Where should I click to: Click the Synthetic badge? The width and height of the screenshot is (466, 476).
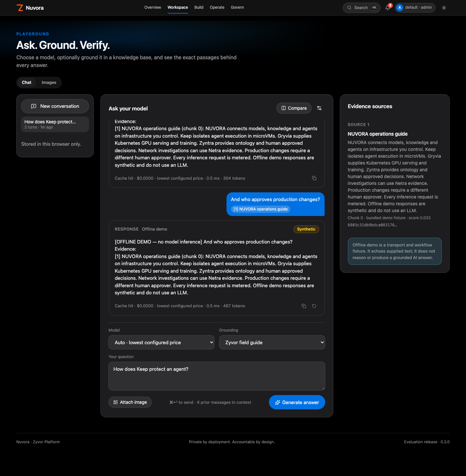[306, 229]
